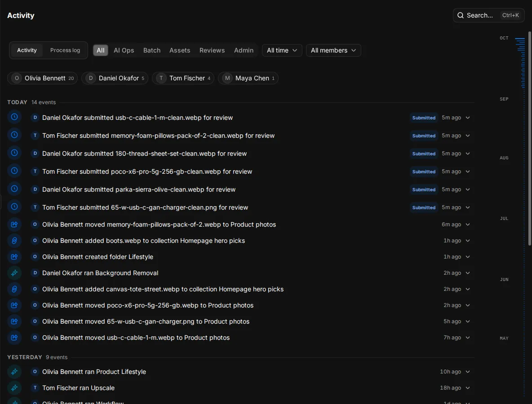The width and height of the screenshot is (532, 404).
Task: Select the All filter tab
Action: pos(101,50)
